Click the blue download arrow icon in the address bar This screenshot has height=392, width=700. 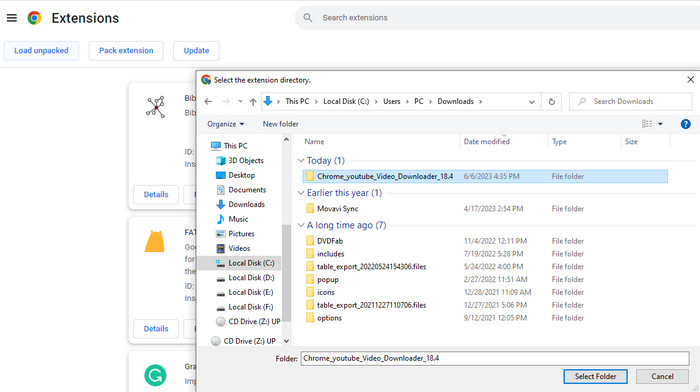pos(267,101)
